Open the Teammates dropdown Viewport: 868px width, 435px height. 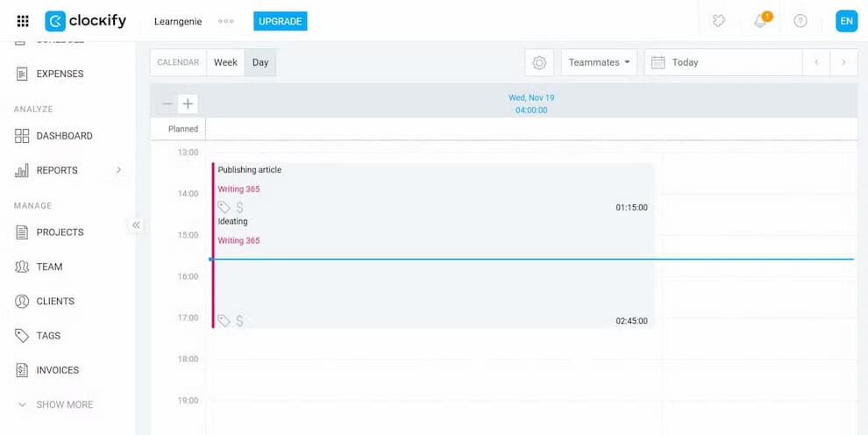(x=599, y=63)
